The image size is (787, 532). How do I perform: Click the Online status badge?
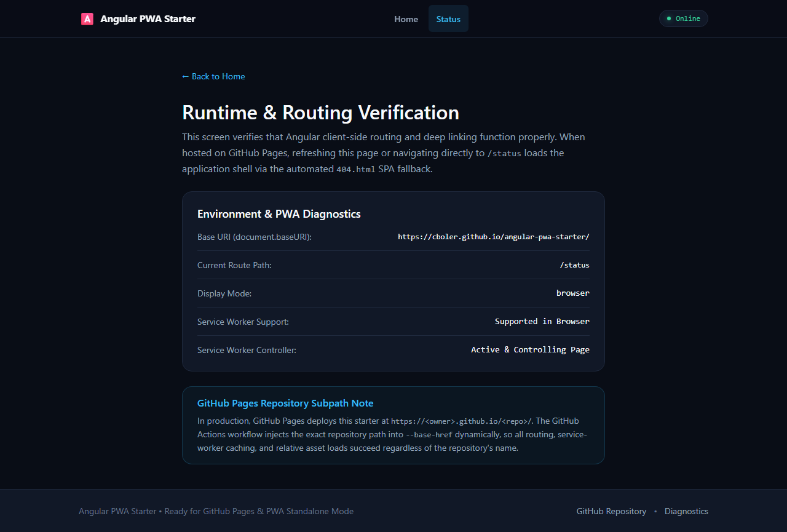[683, 18]
